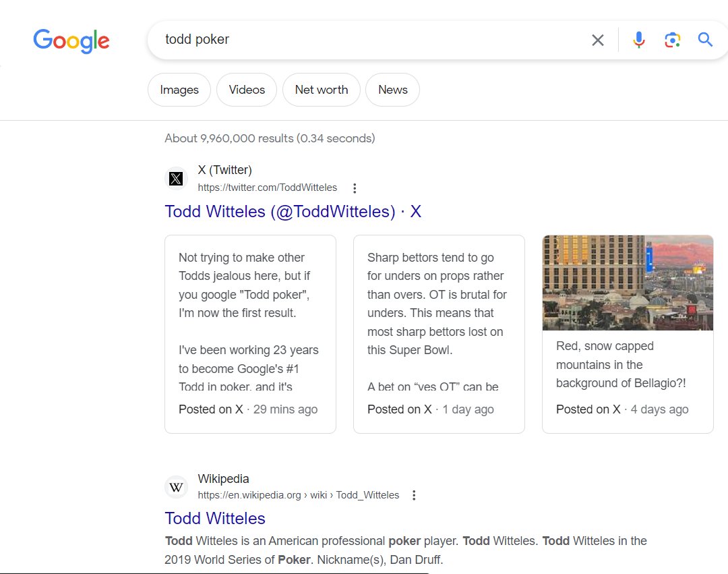Click 'Red, snow capped mountains' tweet text
The height and width of the screenshot is (574, 728).
click(621, 364)
